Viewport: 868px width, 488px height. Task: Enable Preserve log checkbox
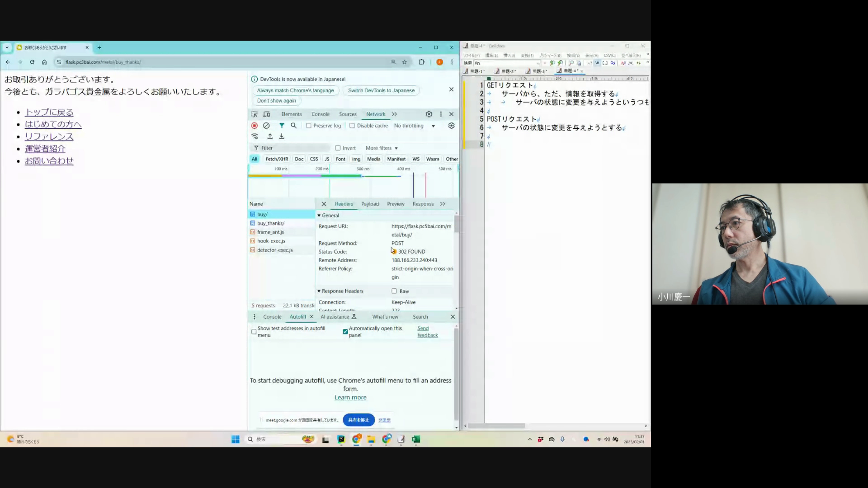click(309, 126)
